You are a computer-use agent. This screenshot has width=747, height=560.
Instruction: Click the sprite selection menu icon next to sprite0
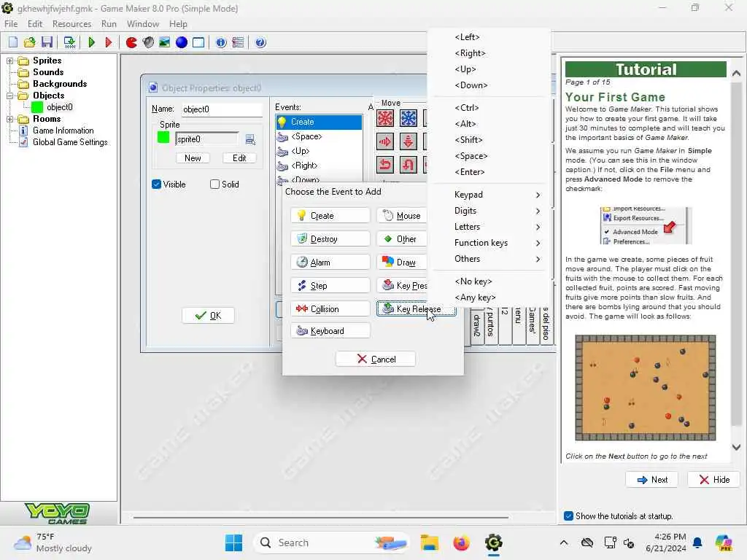click(250, 139)
